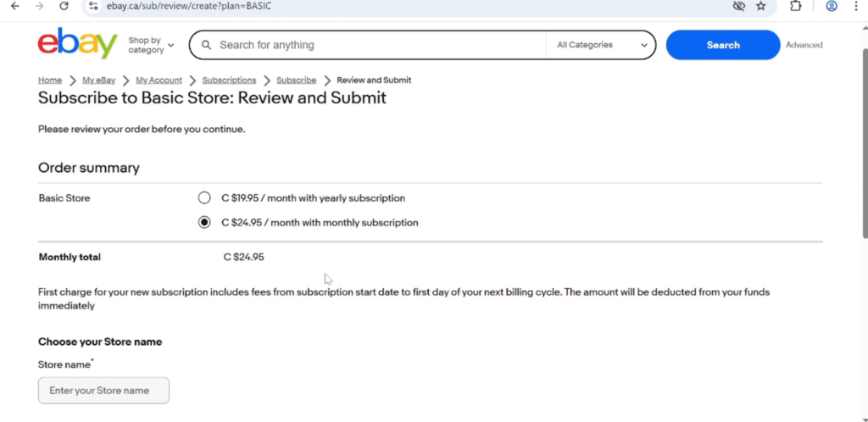
Task: Open site information icon in address bar
Action: [x=93, y=6]
